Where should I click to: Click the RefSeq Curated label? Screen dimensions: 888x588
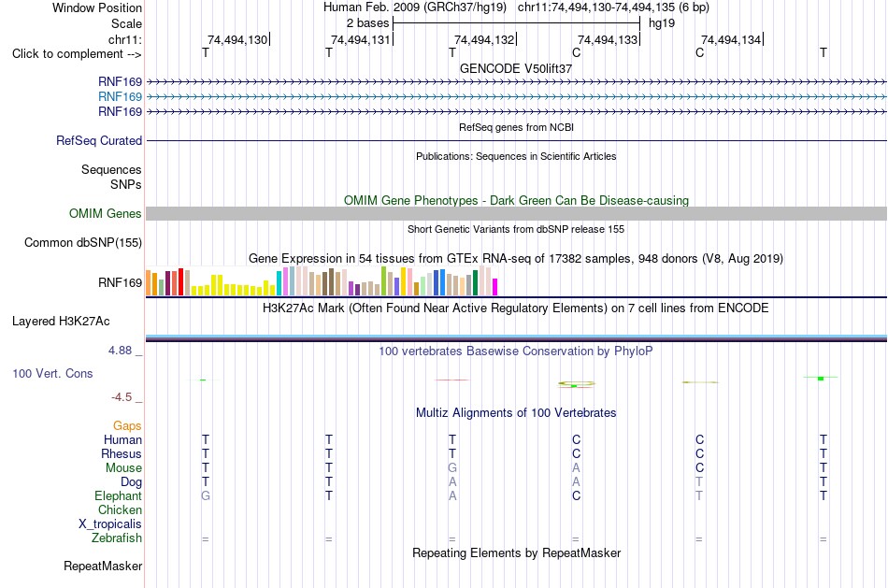[99, 140]
